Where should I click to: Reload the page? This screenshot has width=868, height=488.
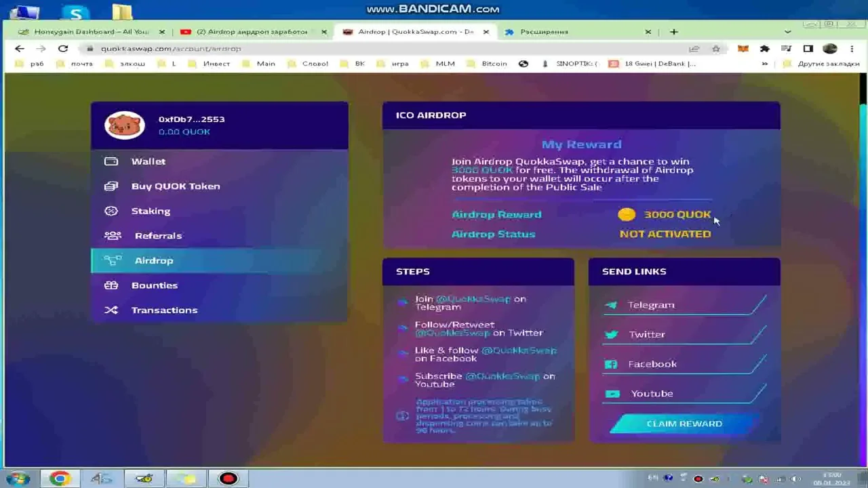click(63, 49)
